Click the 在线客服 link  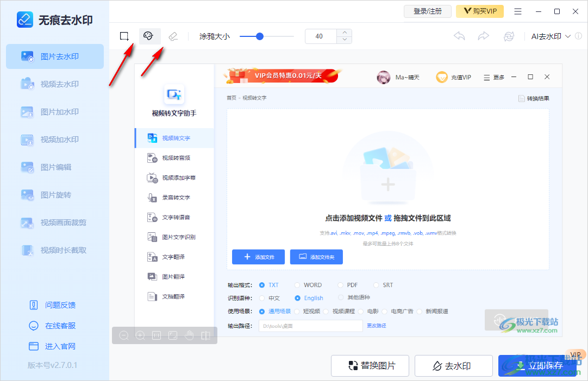[53, 326]
